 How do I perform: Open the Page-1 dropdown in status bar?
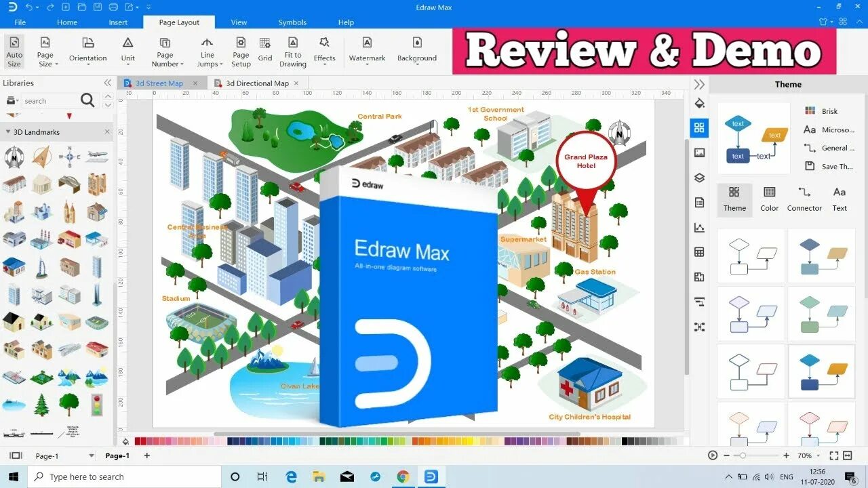(92, 456)
